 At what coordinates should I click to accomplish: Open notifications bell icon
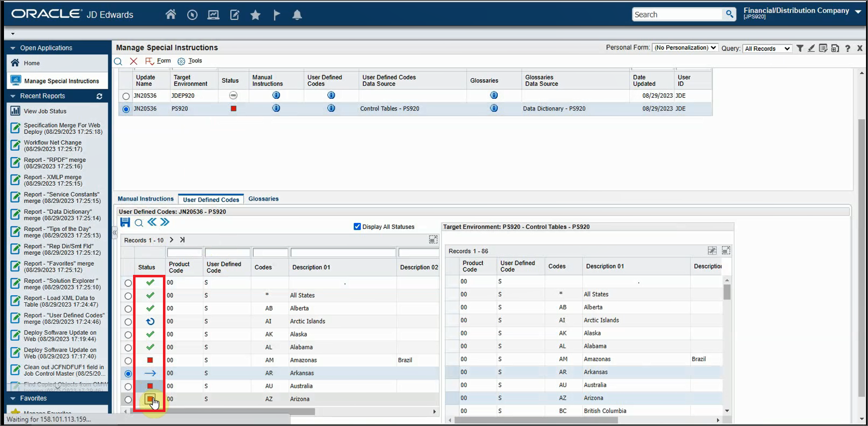pyautogui.click(x=297, y=15)
